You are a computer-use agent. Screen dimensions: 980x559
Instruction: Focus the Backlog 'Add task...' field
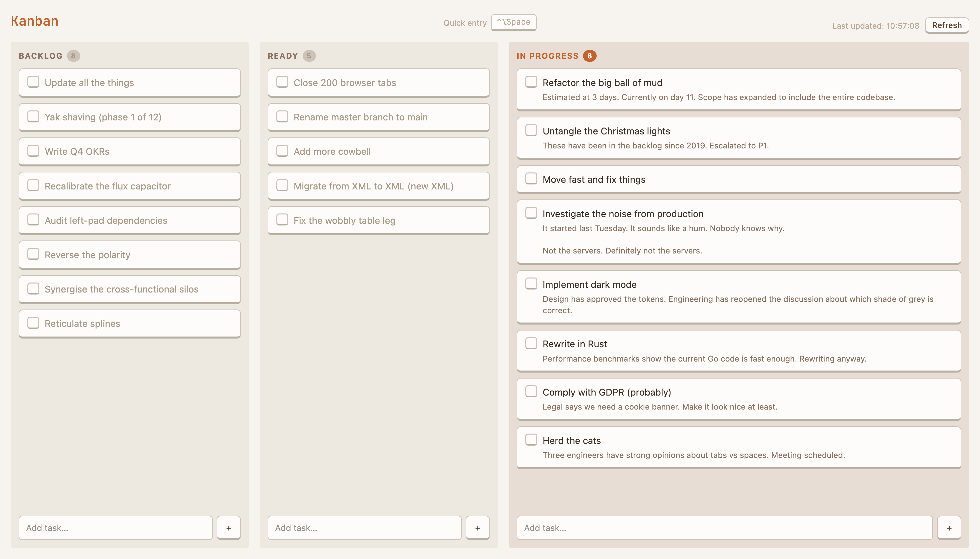tap(115, 528)
